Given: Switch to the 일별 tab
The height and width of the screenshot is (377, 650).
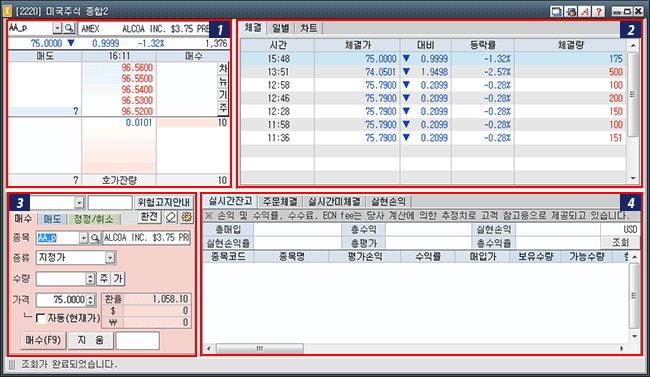Looking at the screenshot, I should (x=281, y=28).
